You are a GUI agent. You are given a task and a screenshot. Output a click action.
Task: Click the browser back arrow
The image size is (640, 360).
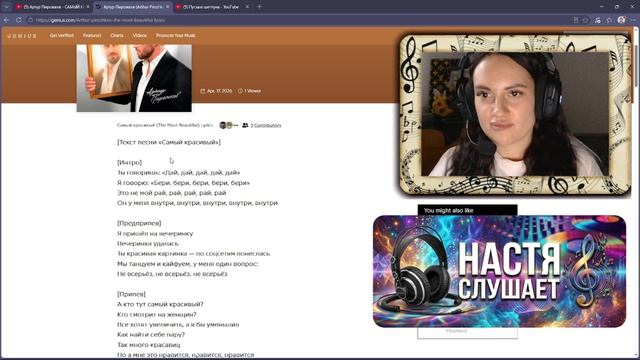(x=7, y=20)
